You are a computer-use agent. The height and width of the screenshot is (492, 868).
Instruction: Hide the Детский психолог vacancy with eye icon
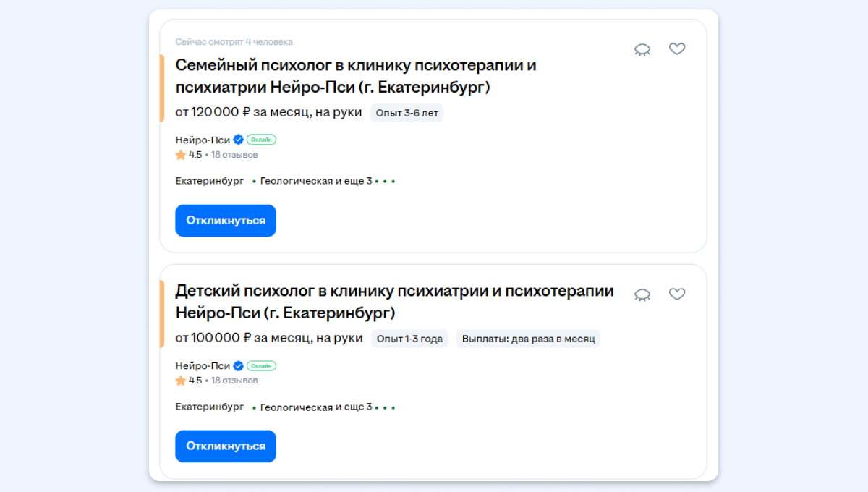(x=642, y=294)
